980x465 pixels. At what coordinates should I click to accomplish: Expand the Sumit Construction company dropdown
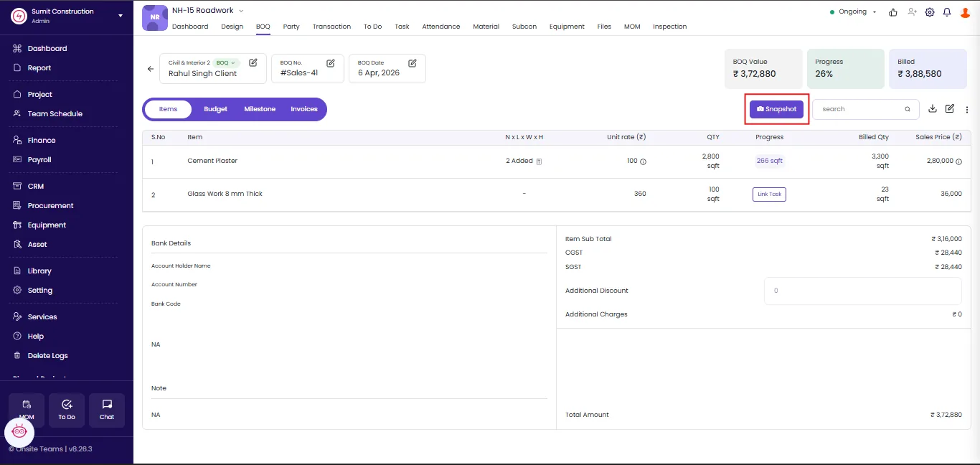pyautogui.click(x=120, y=16)
